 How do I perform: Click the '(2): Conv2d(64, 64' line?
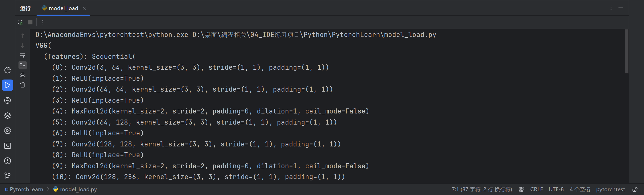[x=192, y=89]
